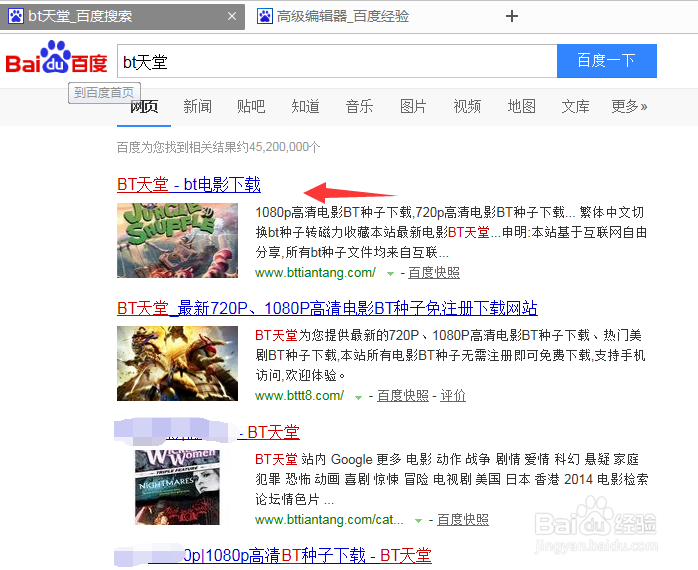
Task: Click snippet text starting 1080p高清电影BT种子下载
Action: 450,232
